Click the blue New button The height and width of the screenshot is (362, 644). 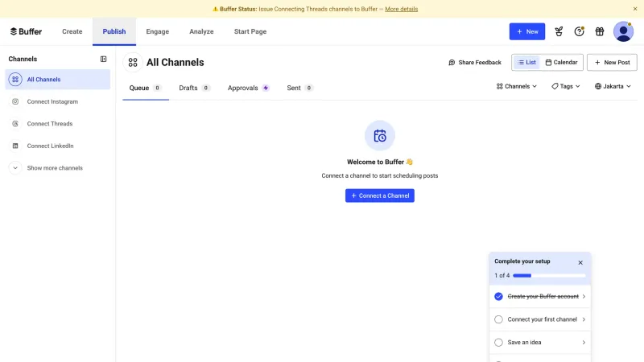(527, 31)
